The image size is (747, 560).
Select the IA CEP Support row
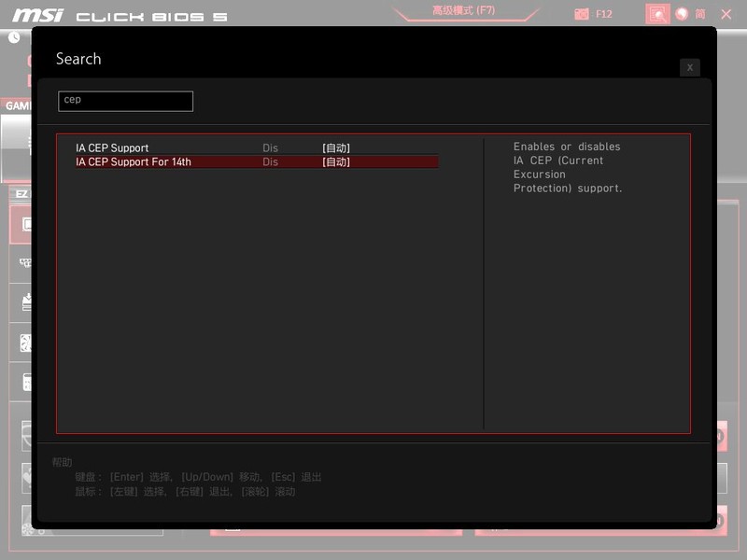click(x=257, y=148)
